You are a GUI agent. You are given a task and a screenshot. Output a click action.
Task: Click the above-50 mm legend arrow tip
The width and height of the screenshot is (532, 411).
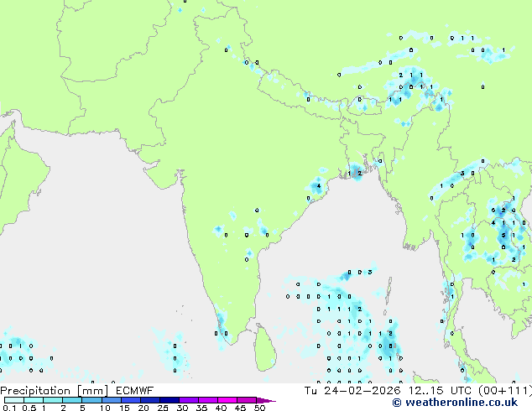[x=266, y=400]
